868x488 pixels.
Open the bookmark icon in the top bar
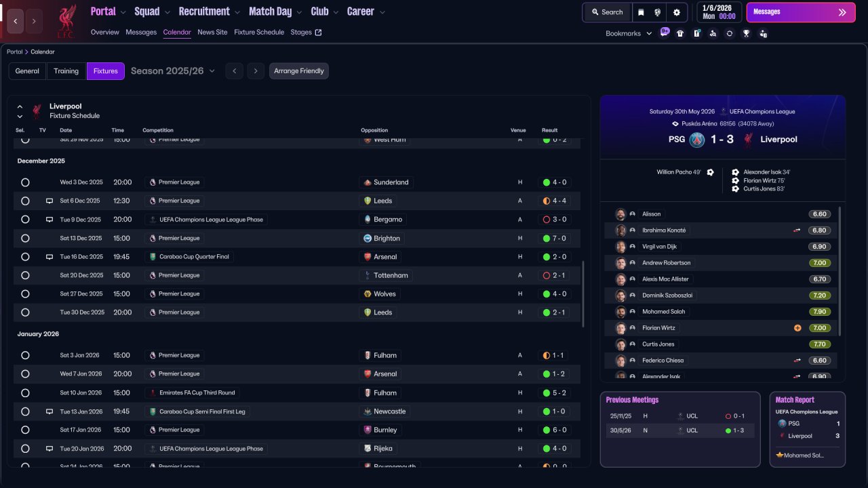(x=641, y=12)
